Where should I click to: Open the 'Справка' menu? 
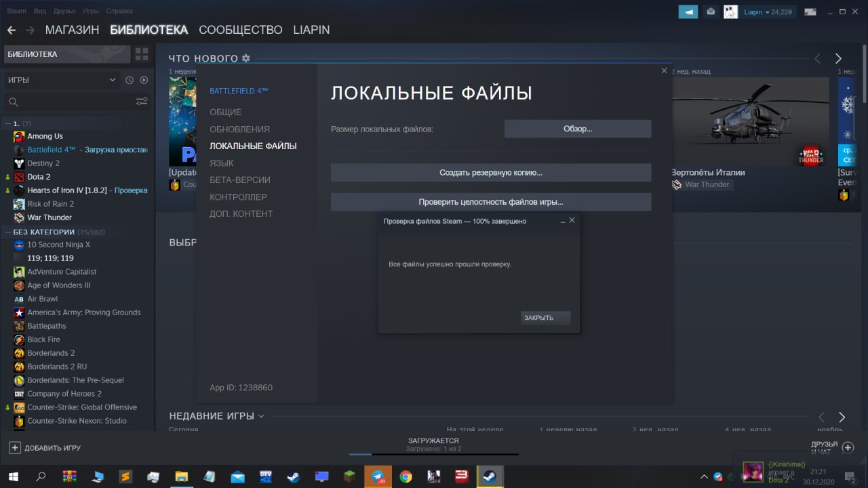point(120,11)
